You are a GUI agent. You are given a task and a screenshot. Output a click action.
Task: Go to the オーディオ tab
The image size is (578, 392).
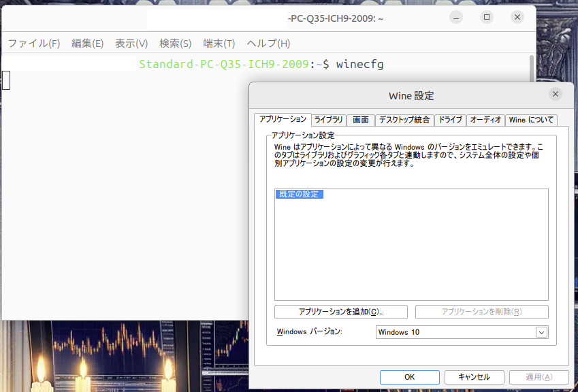point(485,120)
